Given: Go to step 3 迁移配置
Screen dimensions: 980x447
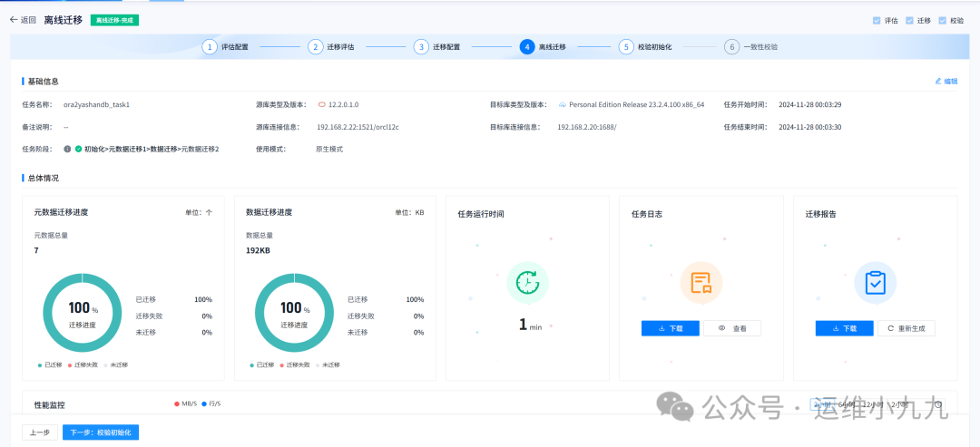Looking at the screenshot, I should pos(436,47).
